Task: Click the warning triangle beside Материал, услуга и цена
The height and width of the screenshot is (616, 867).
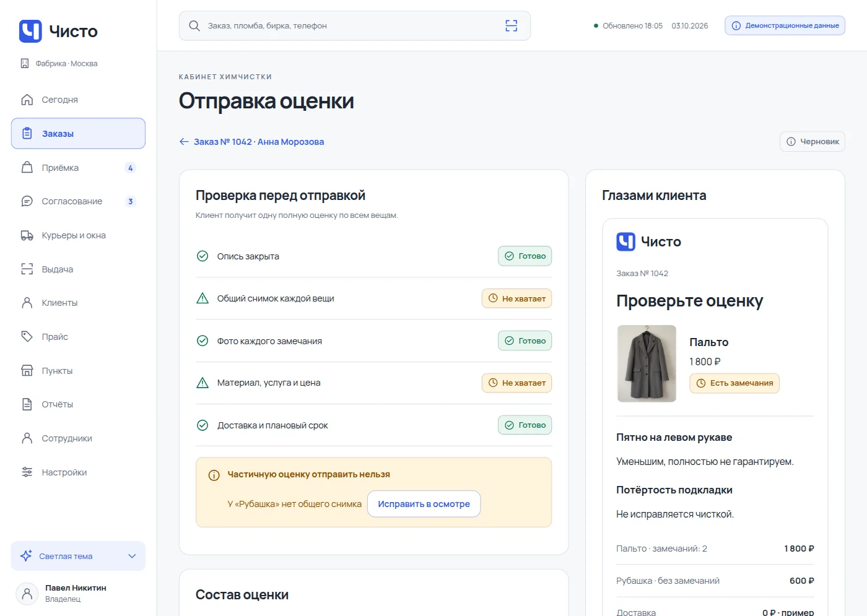Action: pyautogui.click(x=203, y=383)
